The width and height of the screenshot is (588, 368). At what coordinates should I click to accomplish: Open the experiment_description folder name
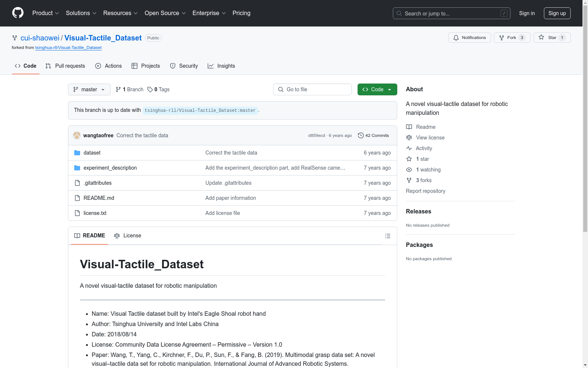[x=110, y=168]
